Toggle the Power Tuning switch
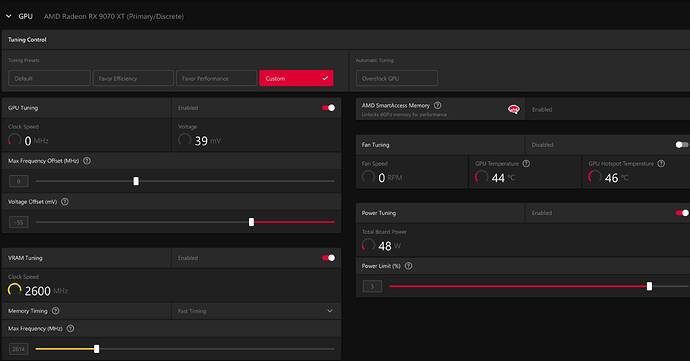Screen dimensions: 690x361 click(682, 213)
